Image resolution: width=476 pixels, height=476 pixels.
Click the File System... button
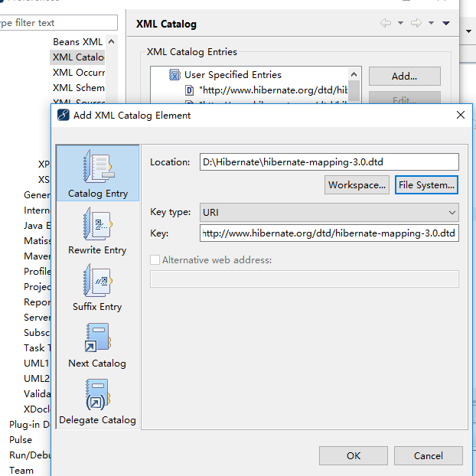[426, 185]
